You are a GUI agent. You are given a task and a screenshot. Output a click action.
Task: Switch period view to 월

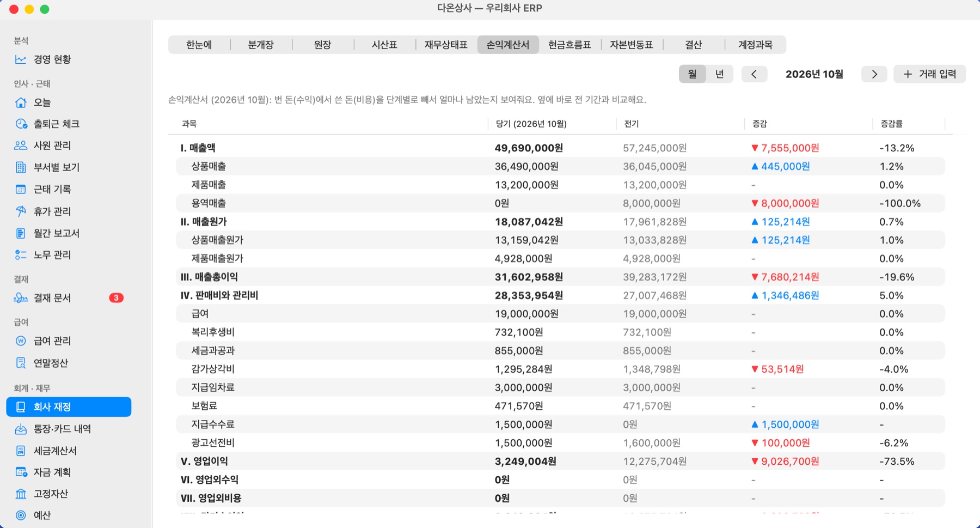click(x=692, y=74)
